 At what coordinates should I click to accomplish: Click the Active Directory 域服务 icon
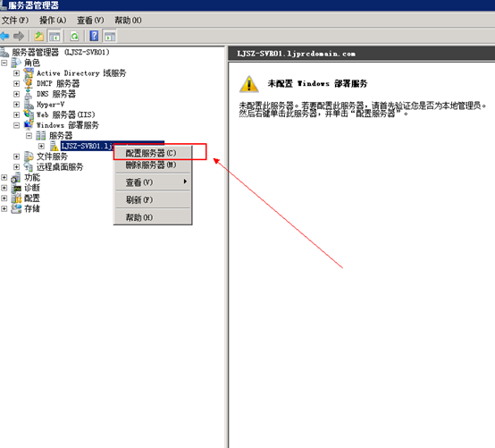point(29,73)
